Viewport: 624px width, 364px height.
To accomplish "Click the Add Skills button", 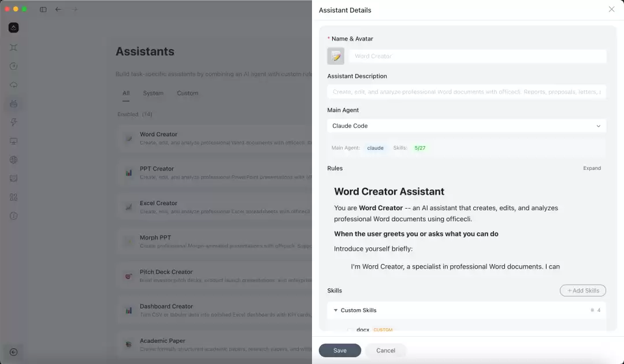I will (x=582, y=291).
